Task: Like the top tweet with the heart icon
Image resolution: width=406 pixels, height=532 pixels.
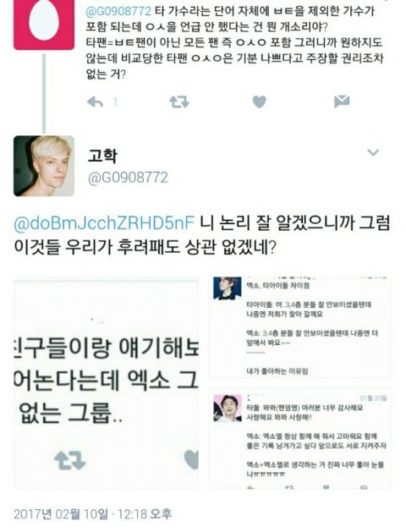Action: (x=260, y=101)
